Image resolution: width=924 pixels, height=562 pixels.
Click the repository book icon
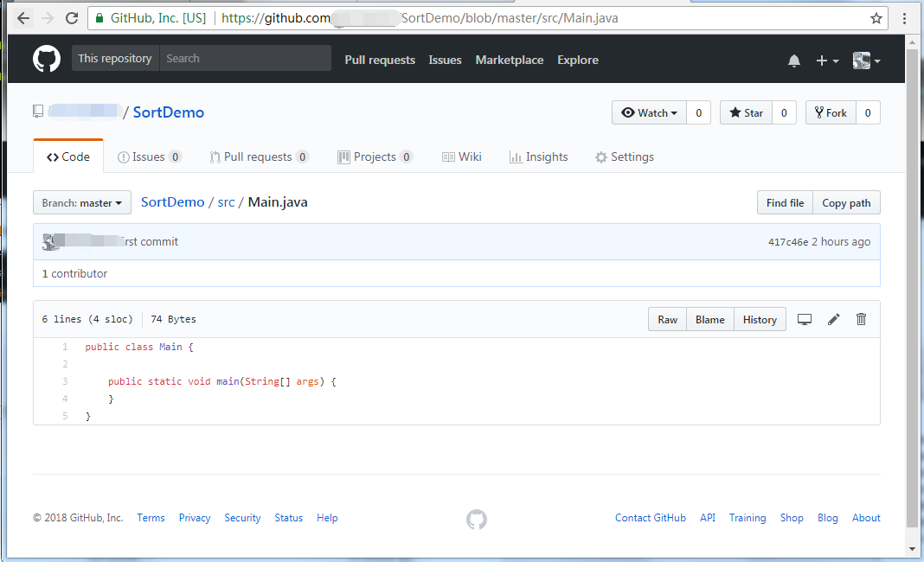pos(38,112)
